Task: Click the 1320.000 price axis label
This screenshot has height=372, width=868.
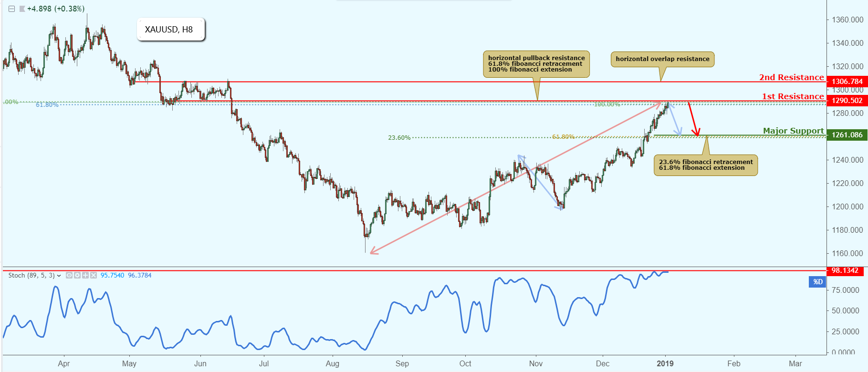Action: pos(848,66)
